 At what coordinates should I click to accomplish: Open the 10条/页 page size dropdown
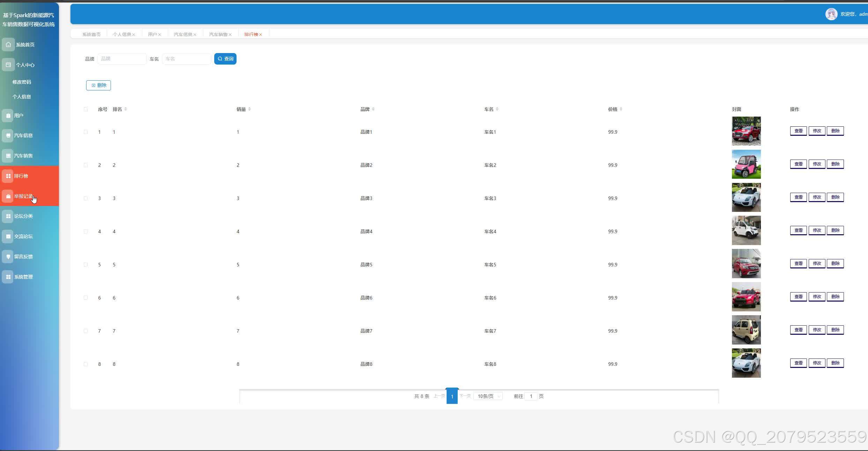(488, 396)
